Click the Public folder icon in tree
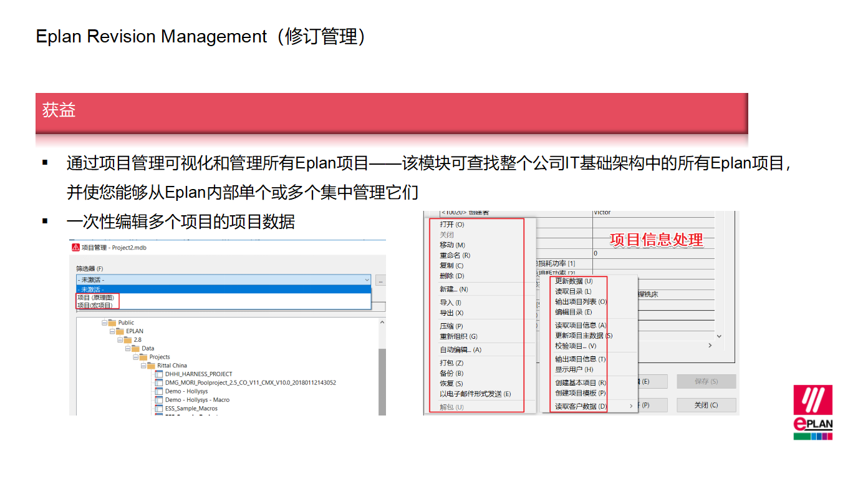 point(112,323)
